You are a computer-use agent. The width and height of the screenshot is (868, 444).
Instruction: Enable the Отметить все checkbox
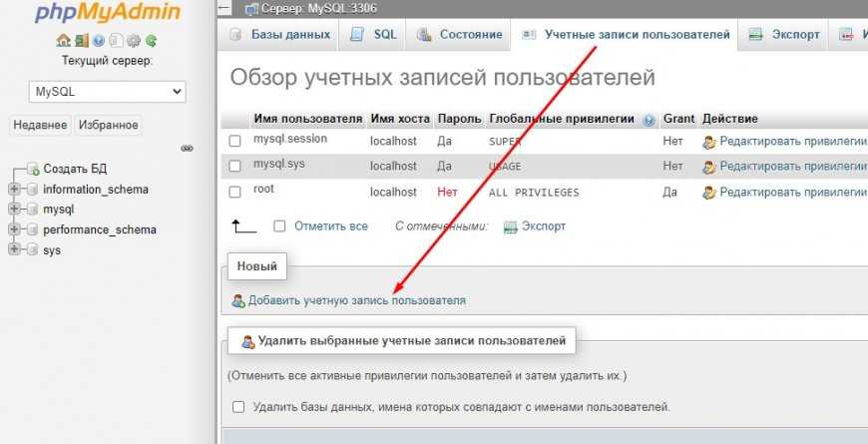click(x=279, y=226)
